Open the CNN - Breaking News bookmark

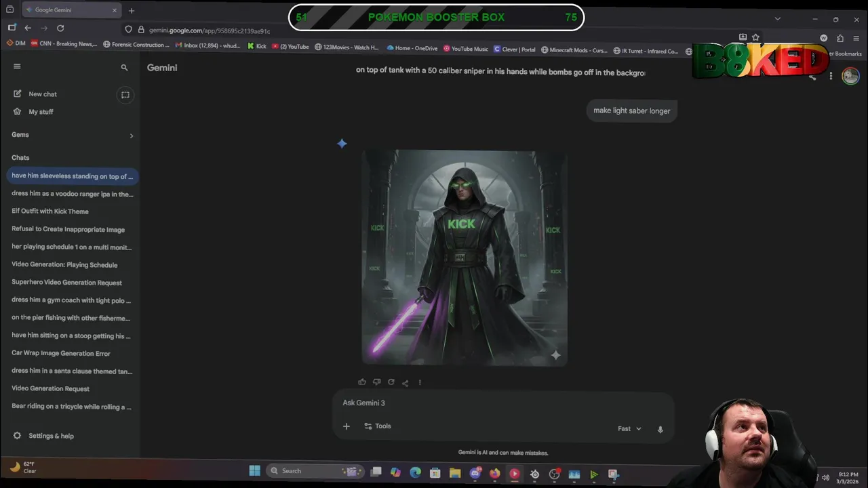click(63, 45)
